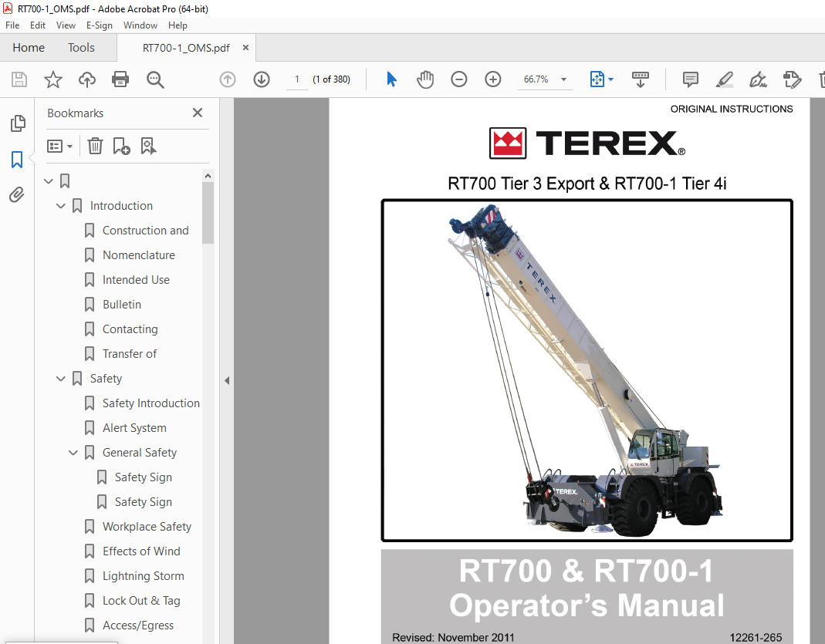Image resolution: width=825 pixels, height=644 pixels.
Task: Collapse the Safety bookmark section
Action: (x=61, y=379)
